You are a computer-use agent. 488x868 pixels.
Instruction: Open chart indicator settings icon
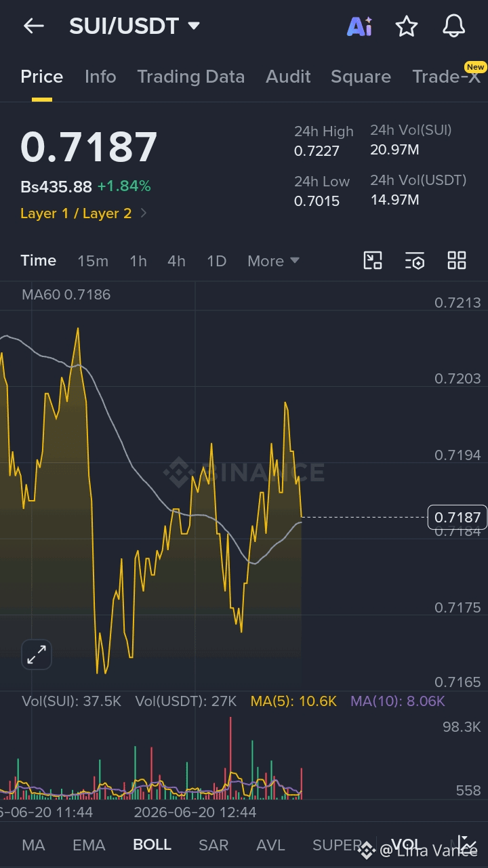[415, 260]
